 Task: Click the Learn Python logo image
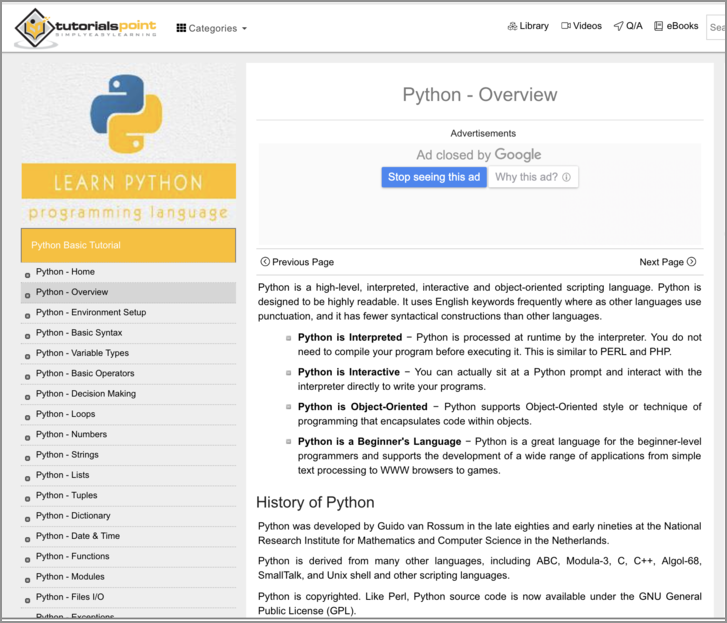[x=128, y=143]
